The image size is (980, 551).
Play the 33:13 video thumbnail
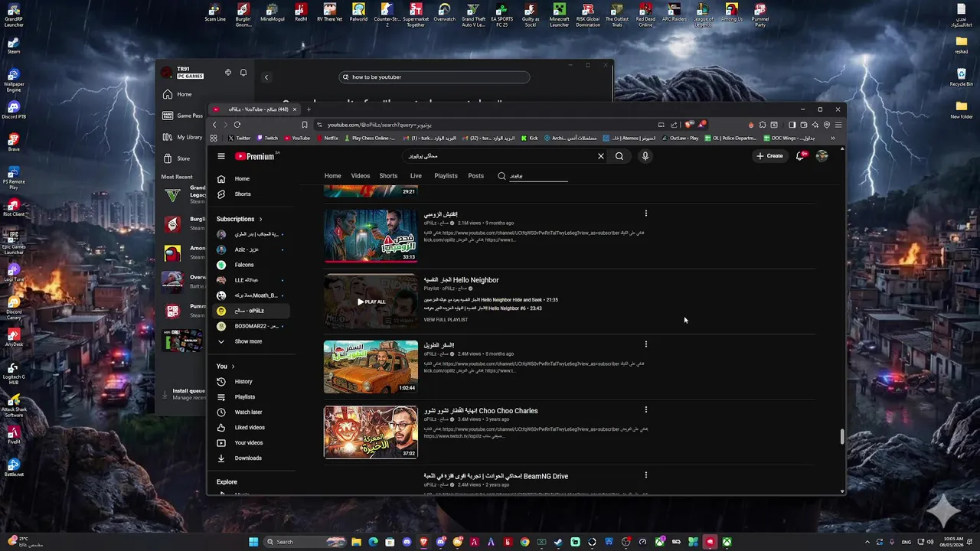(371, 236)
